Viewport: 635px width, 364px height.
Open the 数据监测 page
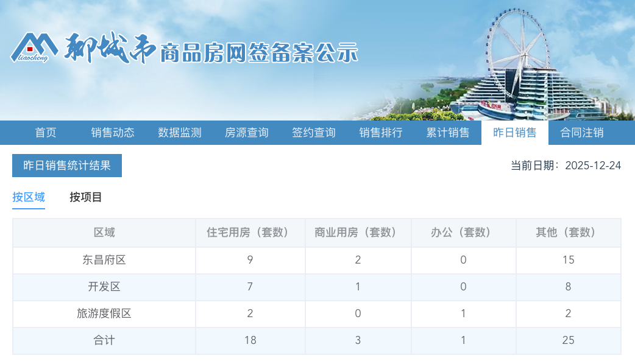(180, 133)
